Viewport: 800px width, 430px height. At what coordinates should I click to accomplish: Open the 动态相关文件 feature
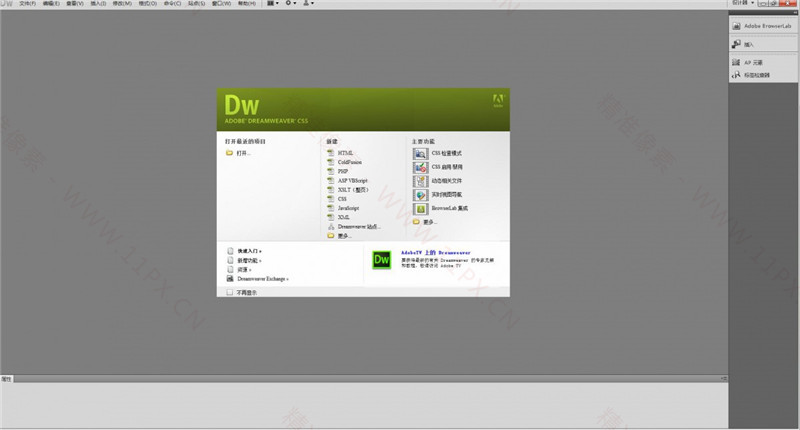point(437,181)
